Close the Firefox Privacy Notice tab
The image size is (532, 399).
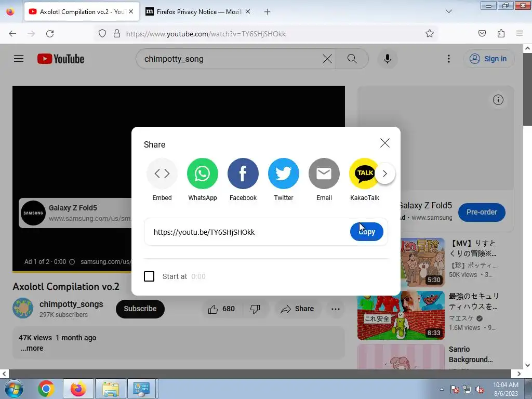click(x=248, y=11)
